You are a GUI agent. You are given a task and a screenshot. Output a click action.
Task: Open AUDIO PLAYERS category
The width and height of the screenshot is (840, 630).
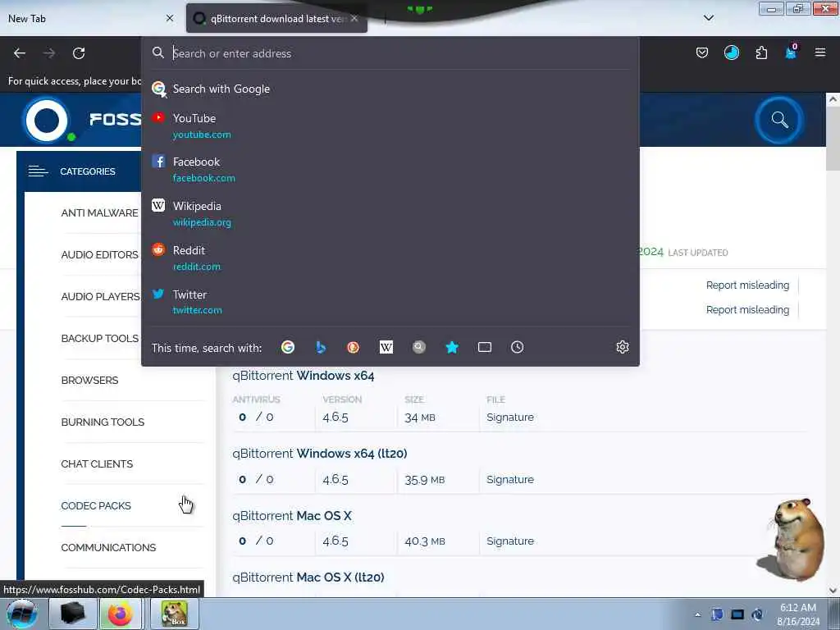pyautogui.click(x=100, y=297)
